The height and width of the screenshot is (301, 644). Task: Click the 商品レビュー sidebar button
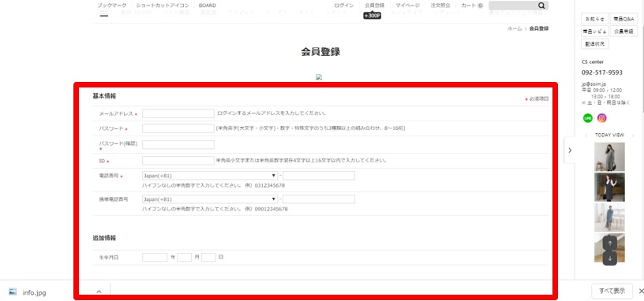tap(595, 32)
